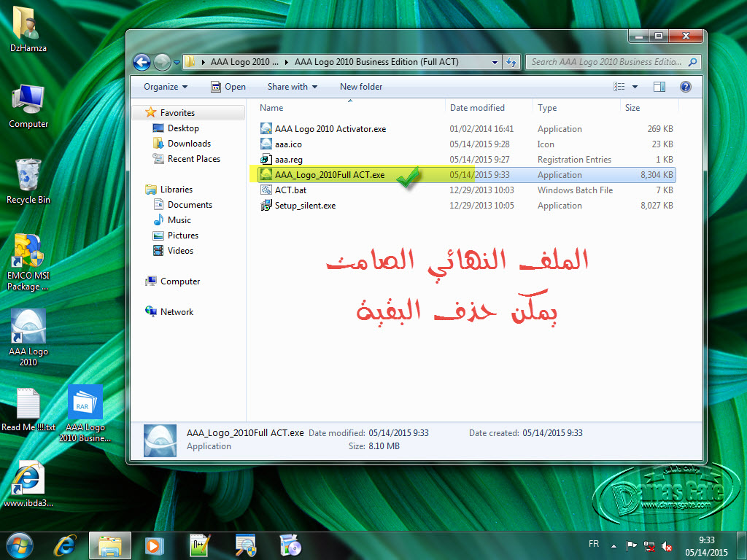
Task: Launch Internet Explorer from taskbar
Action: click(x=65, y=545)
